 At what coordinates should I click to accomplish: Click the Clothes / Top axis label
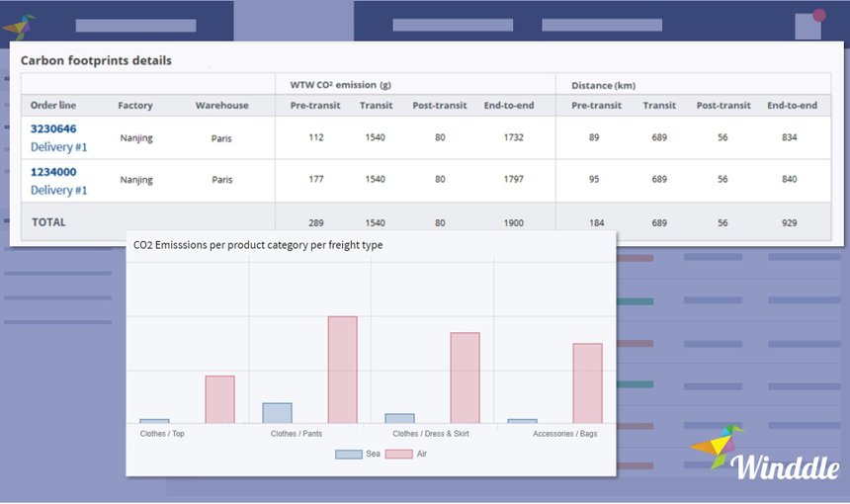click(x=162, y=434)
